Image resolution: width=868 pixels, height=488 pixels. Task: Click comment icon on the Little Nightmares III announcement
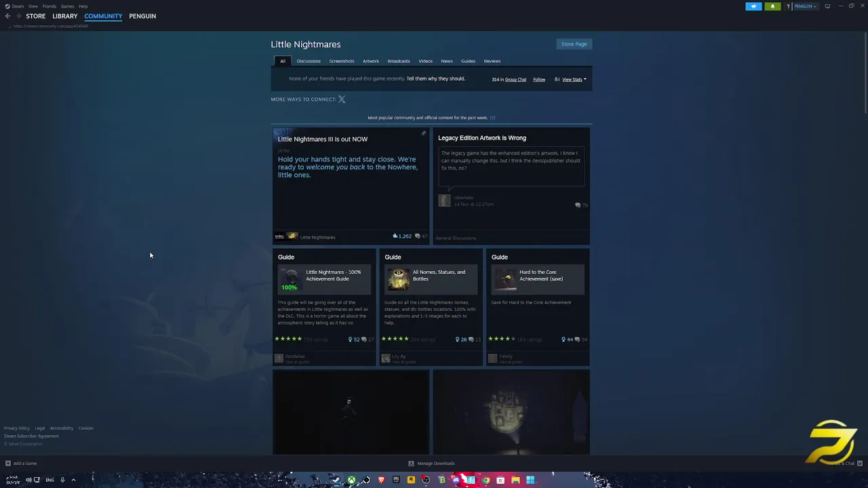[x=418, y=236]
